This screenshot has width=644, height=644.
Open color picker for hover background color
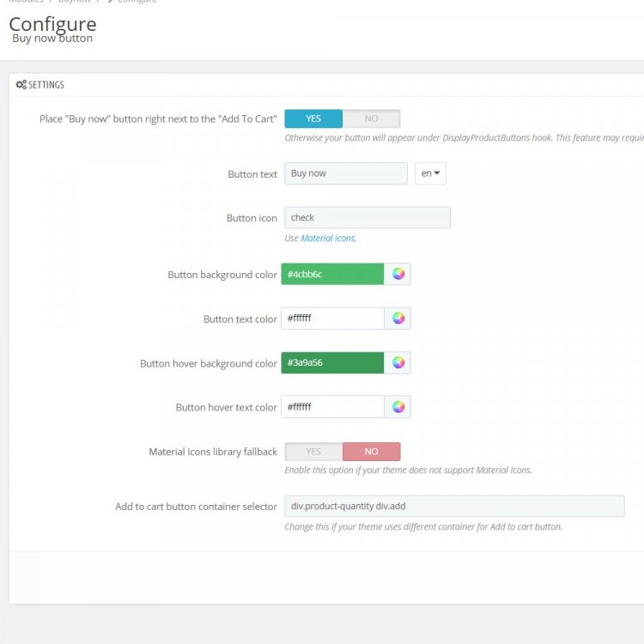click(398, 362)
